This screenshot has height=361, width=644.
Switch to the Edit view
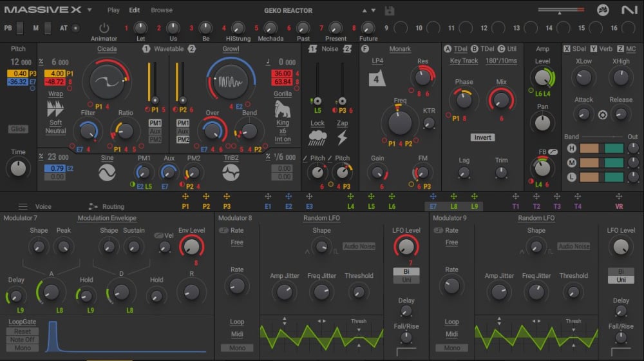135,10
